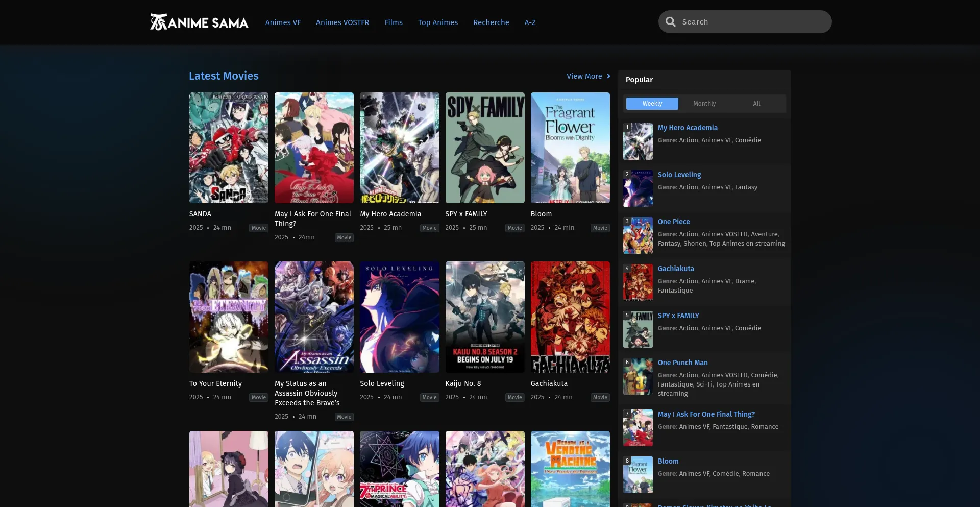Click the Movie tag under Bloom
The image size is (980, 507).
click(x=600, y=228)
